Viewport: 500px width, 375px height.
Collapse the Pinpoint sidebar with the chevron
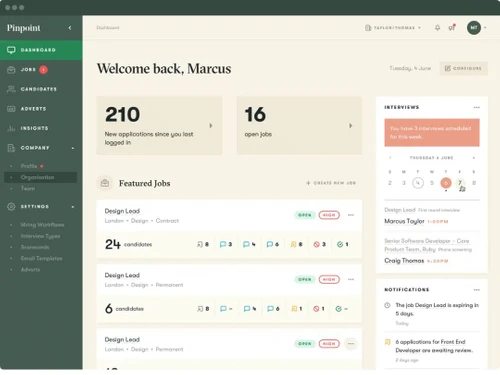[x=70, y=28]
